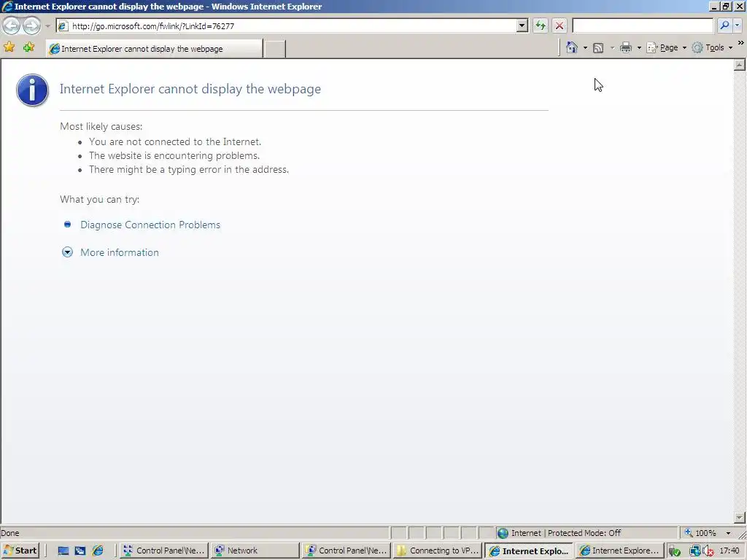Image resolution: width=747 pixels, height=560 pixels.
Task: Expand the Home button dropdown arrow
Action: (x=586, y=48)
